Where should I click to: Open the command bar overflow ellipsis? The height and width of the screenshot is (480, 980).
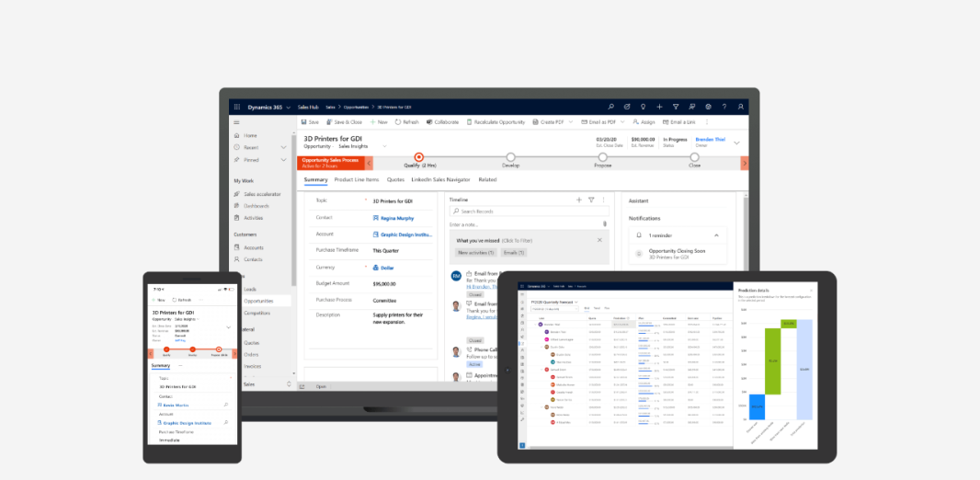pyautogui.click(x=707, y=122)
